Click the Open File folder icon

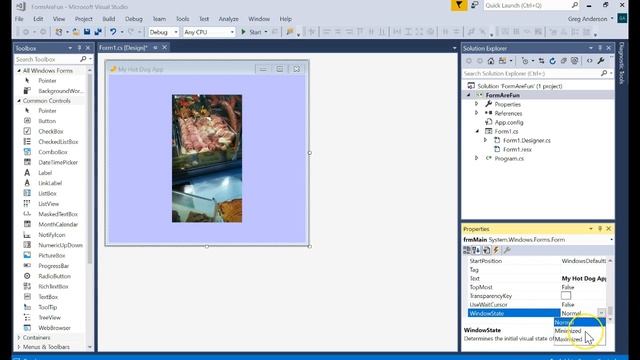[76, 31]
